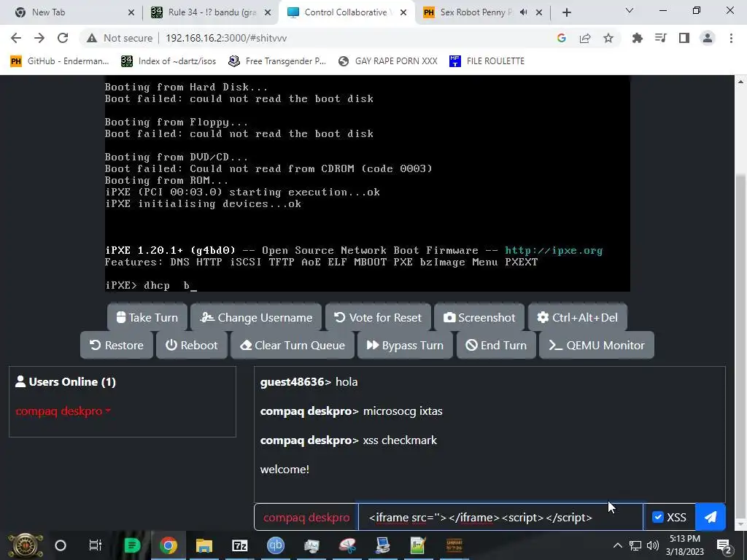Open the Snipping Tool taskbar icon
The height and width of the screenshot is (560, 747).
[x=347, y=545]
